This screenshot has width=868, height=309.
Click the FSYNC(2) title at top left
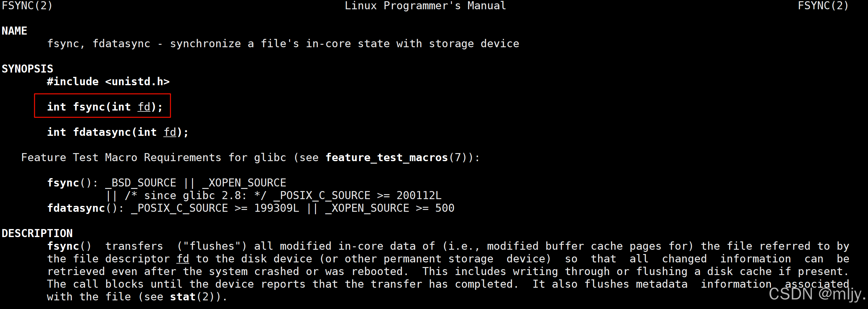27,6
